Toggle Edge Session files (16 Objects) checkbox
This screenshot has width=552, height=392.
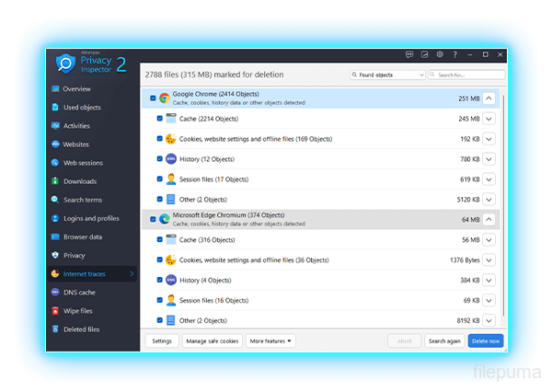click(x=159, y=300)
